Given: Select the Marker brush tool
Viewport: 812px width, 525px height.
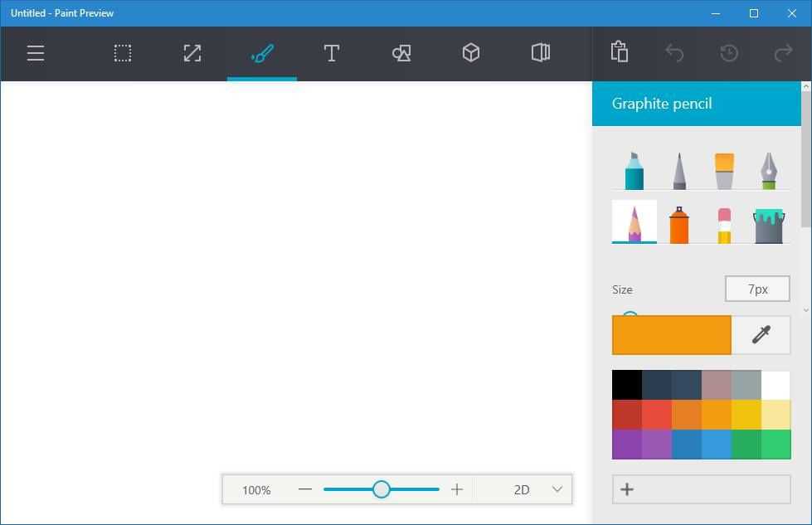Looking at the screenshot, I should (634, 170).
